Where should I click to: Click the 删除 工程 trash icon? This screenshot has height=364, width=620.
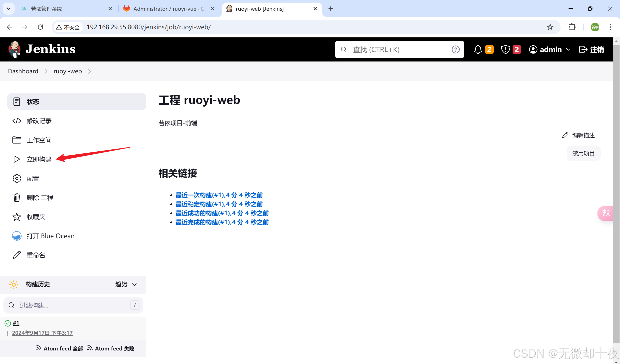tap(17, 197)
